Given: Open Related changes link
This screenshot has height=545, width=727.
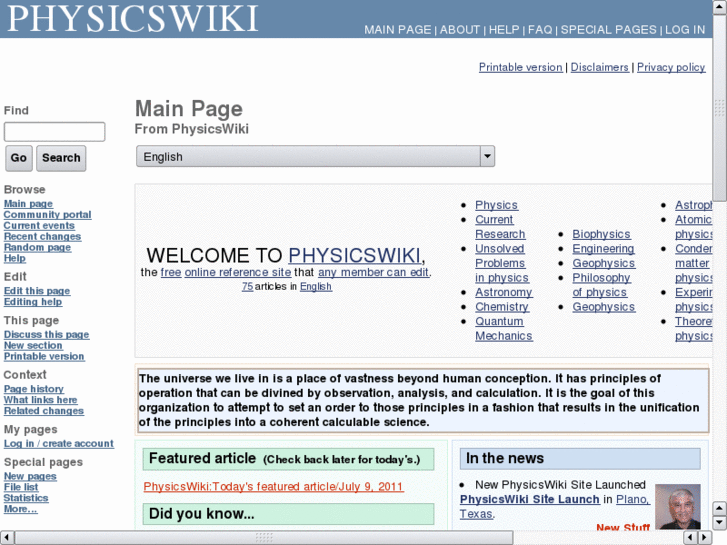Looking at the screenshot, I should point(44,410).
